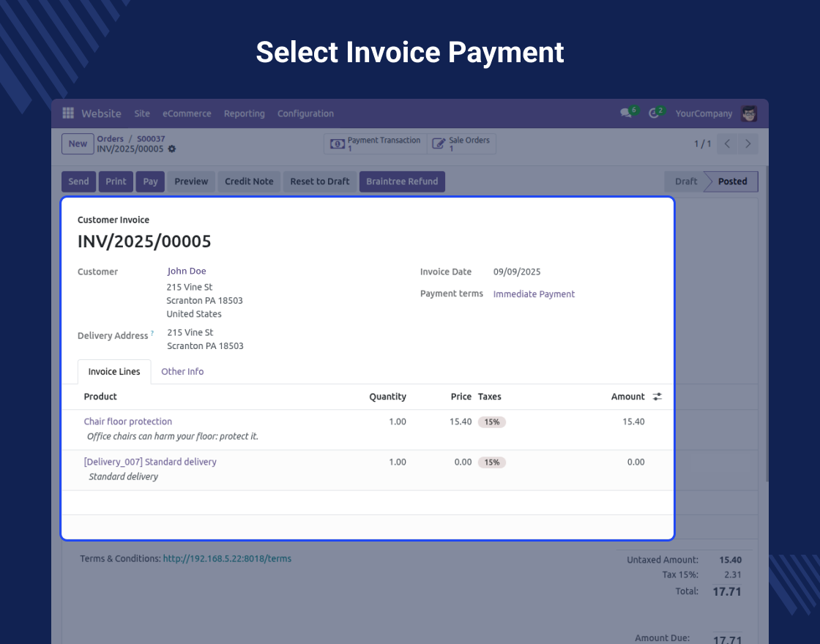
Task: Click the column settings adjust icon
Action: [657, 397]
